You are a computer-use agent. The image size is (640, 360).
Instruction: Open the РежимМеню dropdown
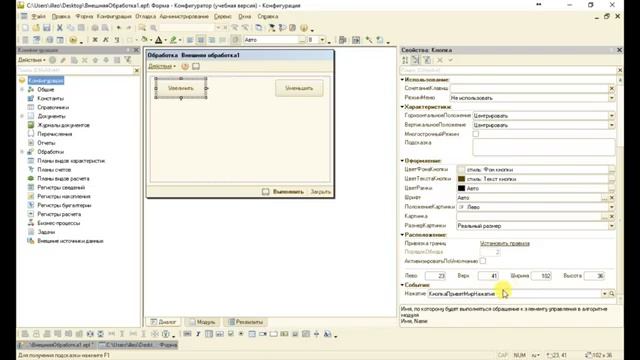pos(611,98)
